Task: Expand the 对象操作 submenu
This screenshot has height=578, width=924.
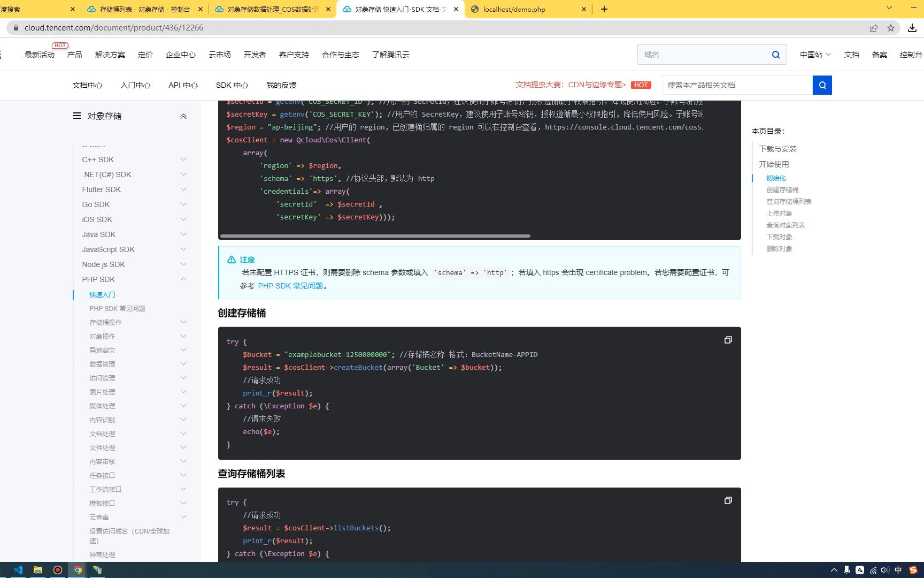Action: point(183,336)
